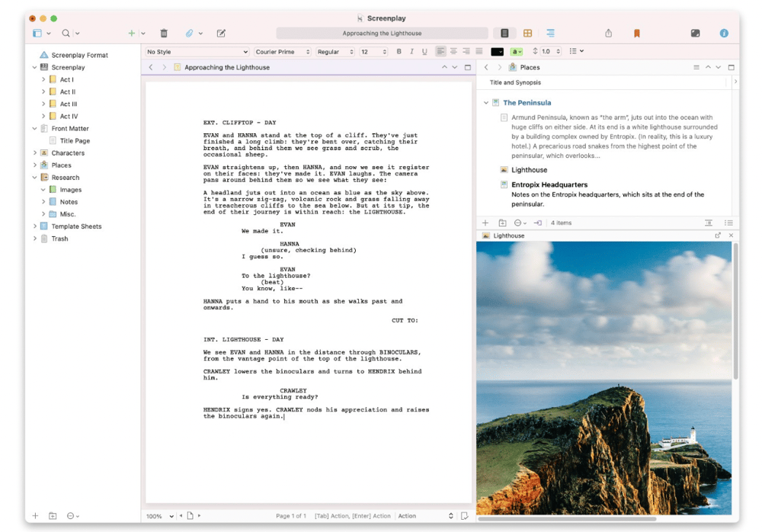This screenshot has width=762, height=532.
Task: Open the list style dropdown
Action: pos(576,51)
